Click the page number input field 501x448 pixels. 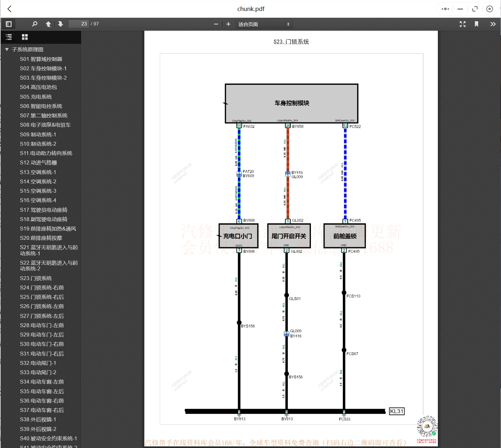(79, 24)
